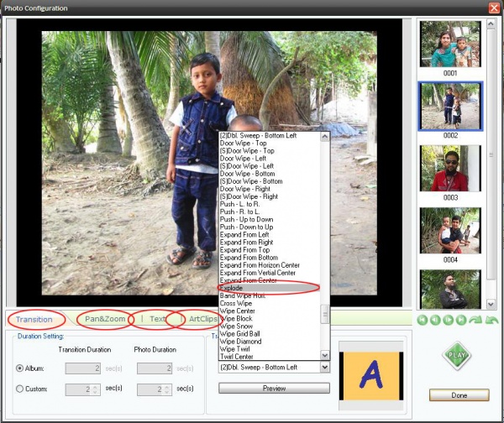Select thumbnail 0002
The image size is (504, 423).
click(450, 106)
